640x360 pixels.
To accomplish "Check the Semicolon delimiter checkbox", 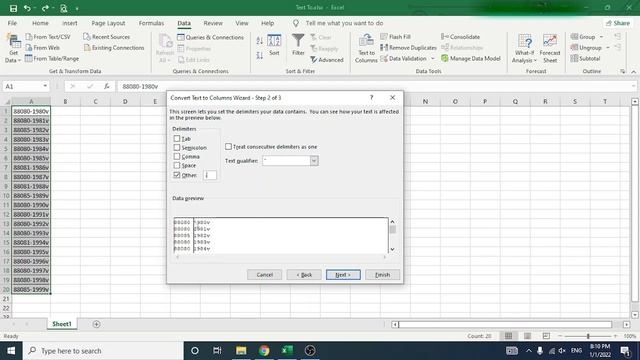I will pos(177,148).
